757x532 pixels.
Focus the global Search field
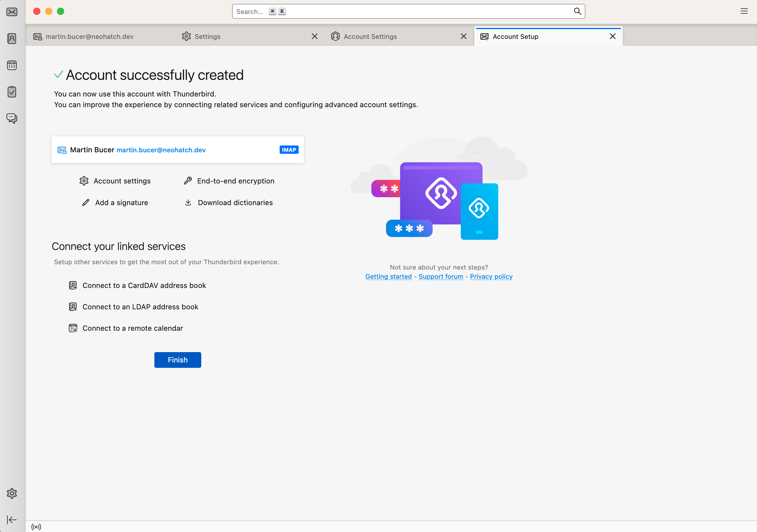point(408,12)
